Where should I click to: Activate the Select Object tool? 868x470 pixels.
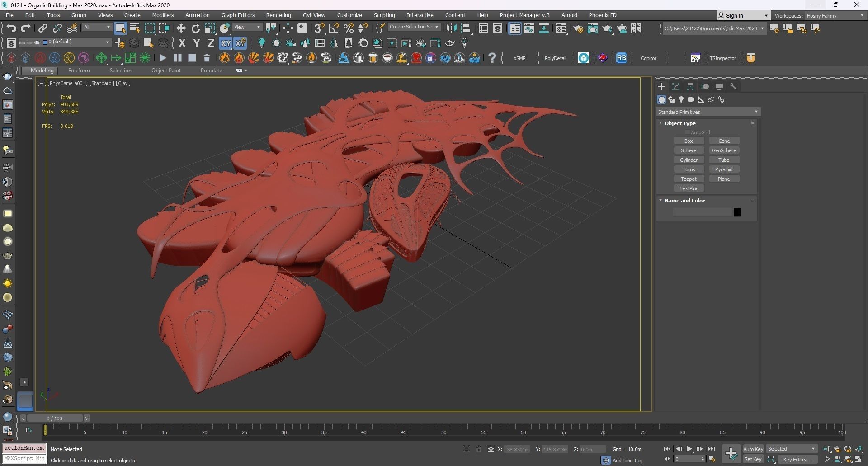point(120,28)
